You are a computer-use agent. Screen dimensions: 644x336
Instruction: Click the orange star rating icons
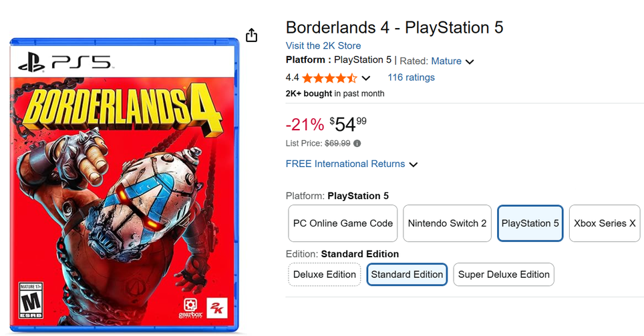click(329, 77)
